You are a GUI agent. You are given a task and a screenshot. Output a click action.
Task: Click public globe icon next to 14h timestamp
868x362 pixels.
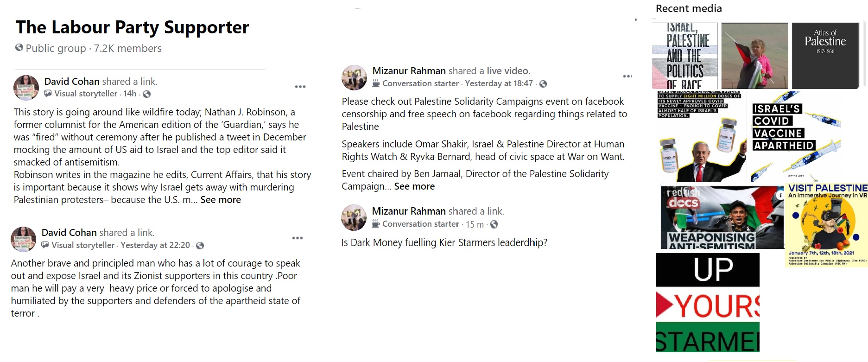point(146,94)
